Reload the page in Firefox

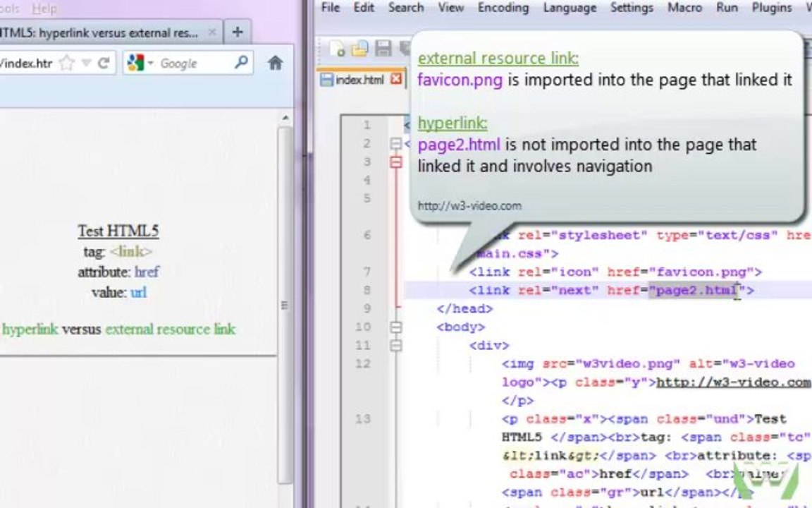click(x=104, y=63)
